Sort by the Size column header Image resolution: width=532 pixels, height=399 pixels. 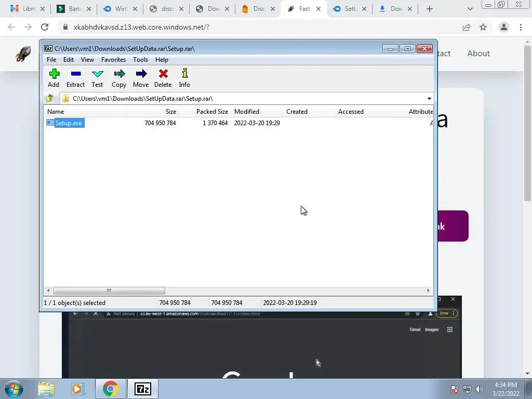[153, 112]
